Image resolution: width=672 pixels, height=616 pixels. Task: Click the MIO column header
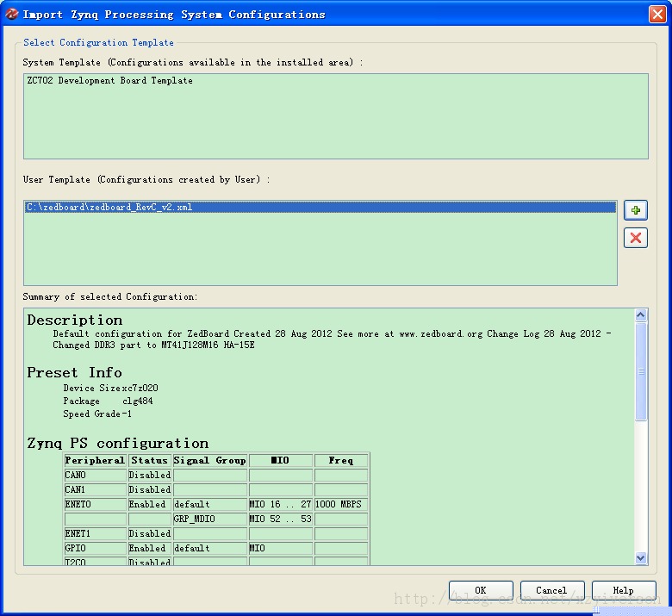281,460
